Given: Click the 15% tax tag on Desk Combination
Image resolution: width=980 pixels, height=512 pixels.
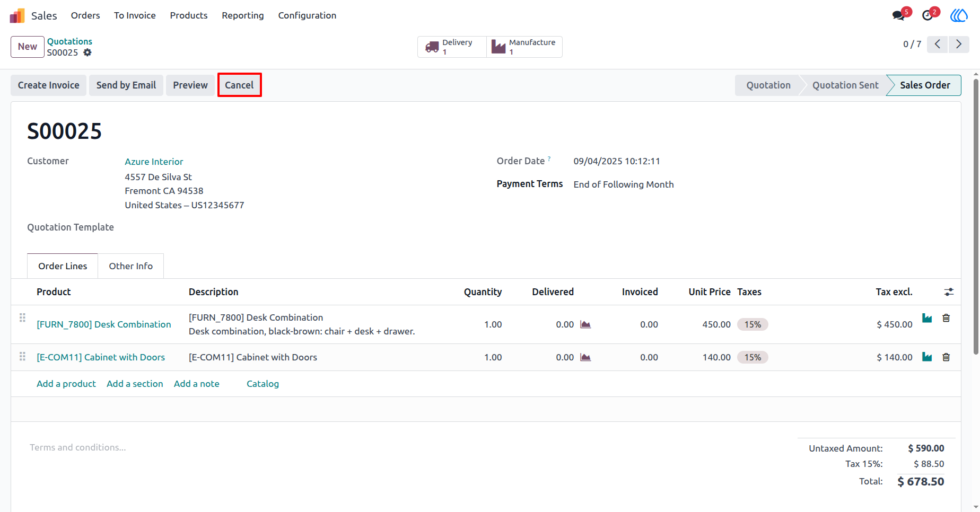Looking at the screenshot, I should 752,324.
